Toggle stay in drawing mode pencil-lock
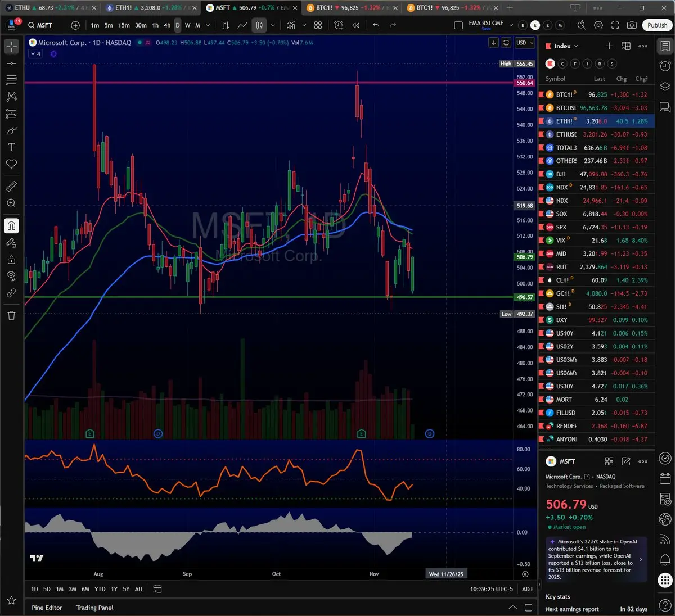 pyautogui.click(x=11, y=243)
